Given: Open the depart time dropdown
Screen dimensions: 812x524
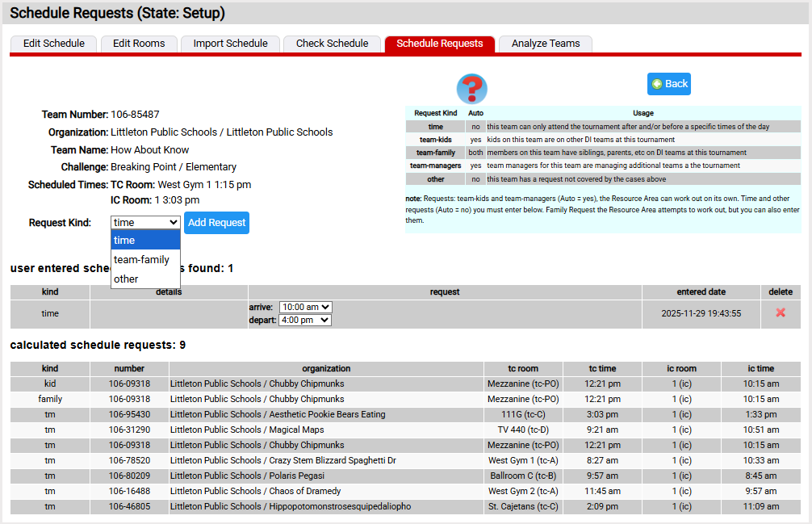Looking at the screenshot, I should (304, 321).
